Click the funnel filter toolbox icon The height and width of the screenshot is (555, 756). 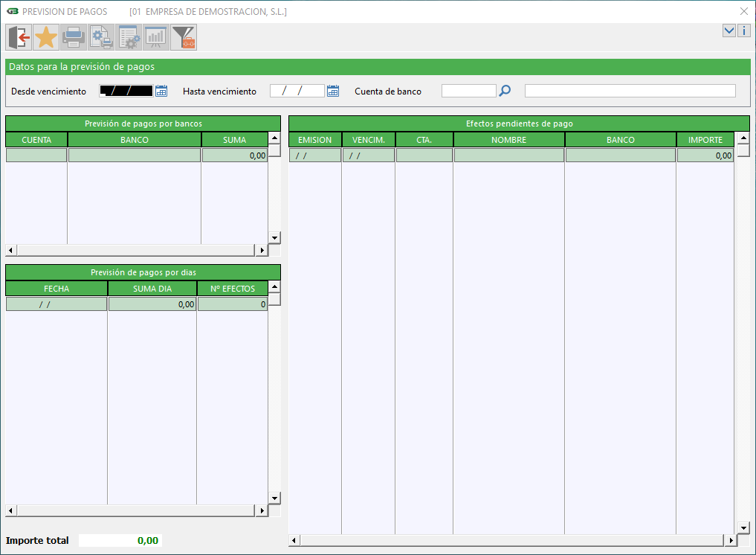point(184,36)
